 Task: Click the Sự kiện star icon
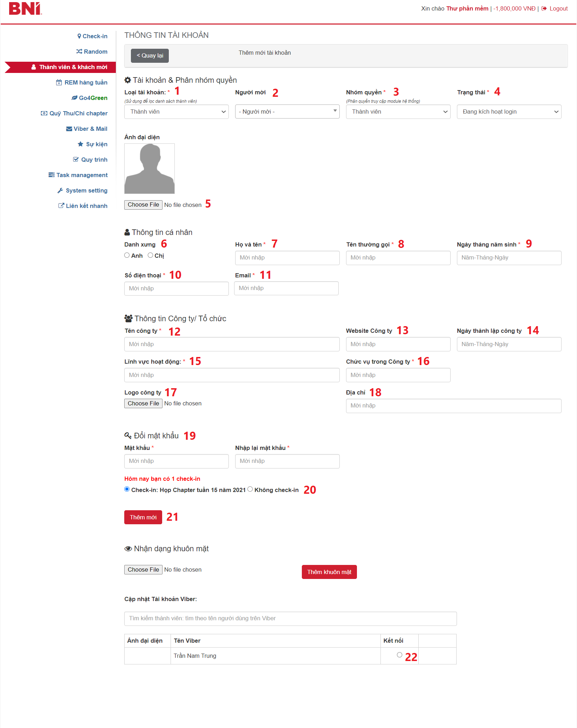coord(80,144)
